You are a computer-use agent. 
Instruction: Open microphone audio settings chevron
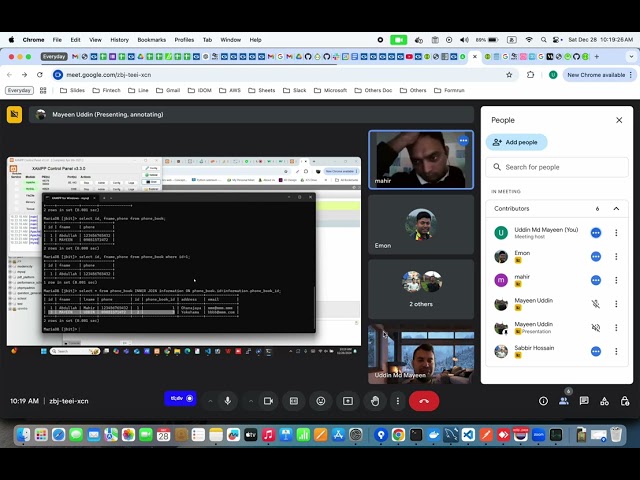(210, 401)
